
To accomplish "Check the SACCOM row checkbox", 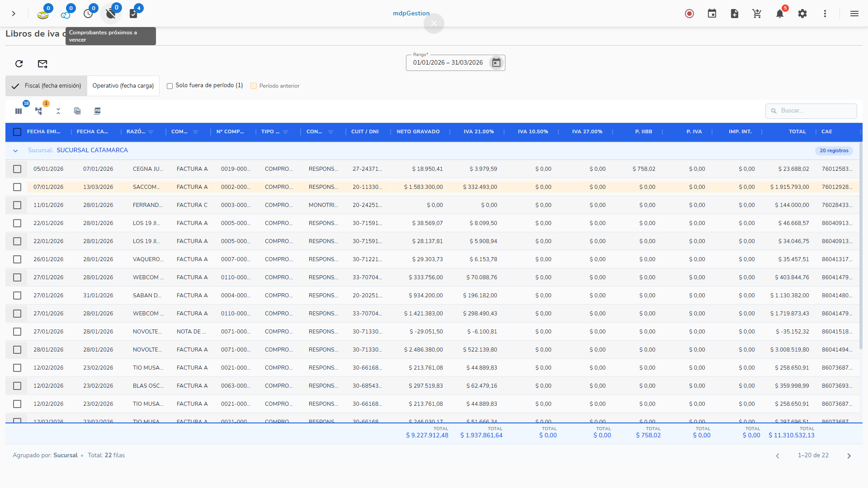I will [17, 187].
